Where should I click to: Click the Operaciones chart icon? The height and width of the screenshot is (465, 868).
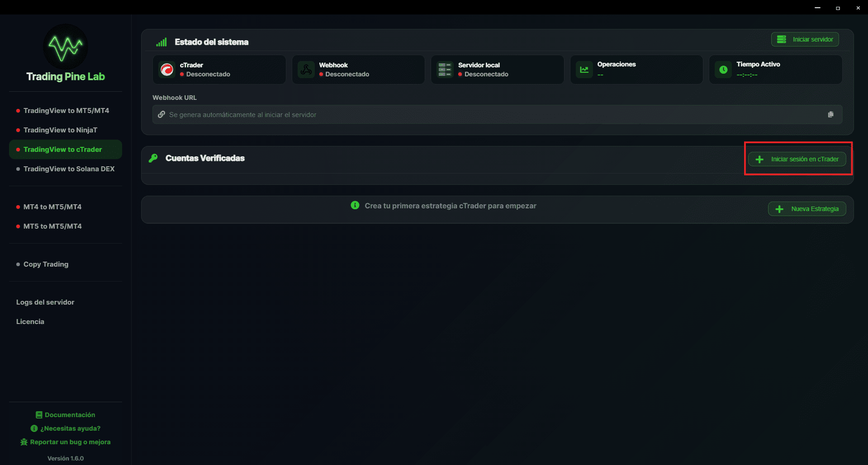click(584, 69)
